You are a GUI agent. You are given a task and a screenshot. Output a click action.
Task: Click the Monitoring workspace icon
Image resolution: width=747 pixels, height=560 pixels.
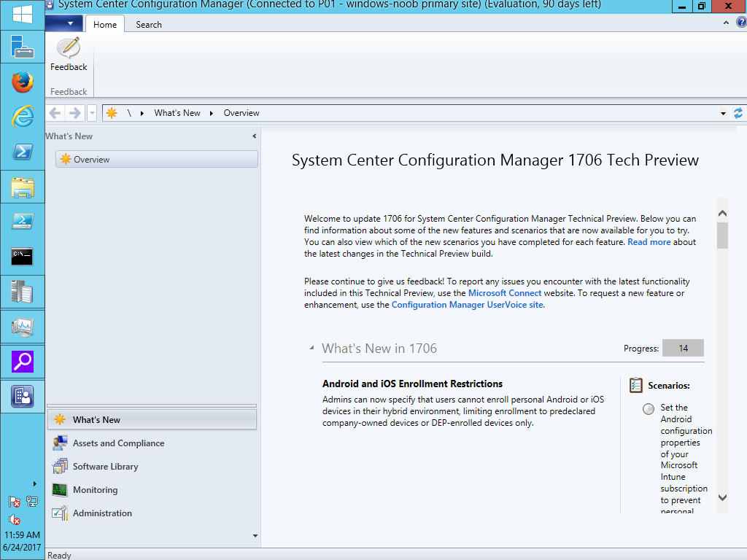pos(60,489)
